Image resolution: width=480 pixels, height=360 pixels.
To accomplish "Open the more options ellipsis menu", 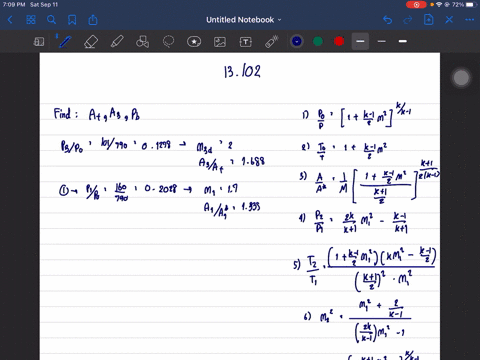I will [469, 20].
